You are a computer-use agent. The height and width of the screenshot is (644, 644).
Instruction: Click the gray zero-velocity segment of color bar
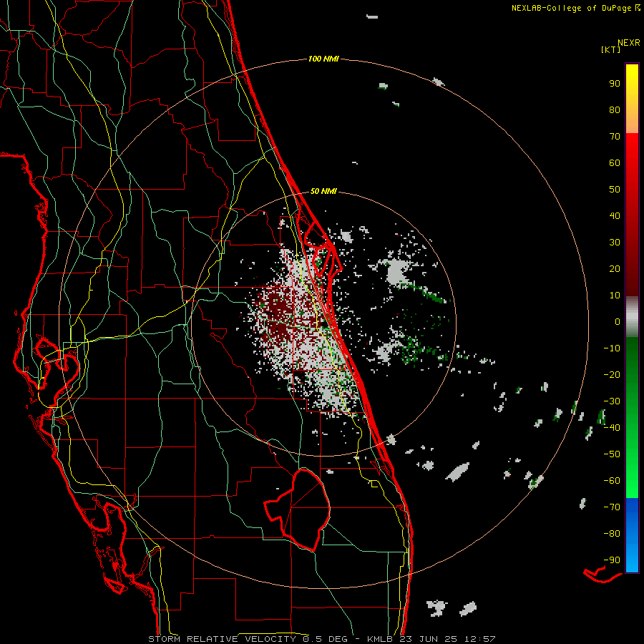coord(632,316)
